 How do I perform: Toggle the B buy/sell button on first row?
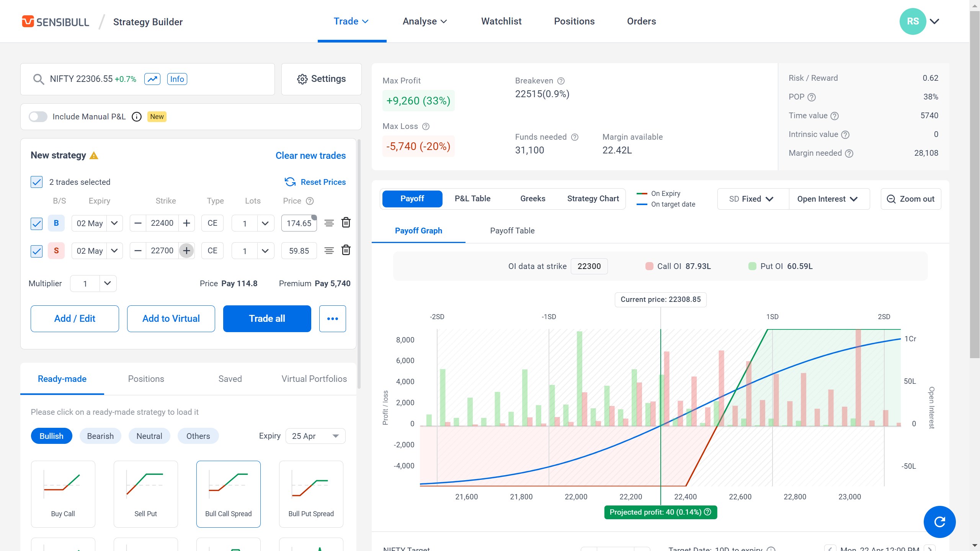click(x=56, y=223)
